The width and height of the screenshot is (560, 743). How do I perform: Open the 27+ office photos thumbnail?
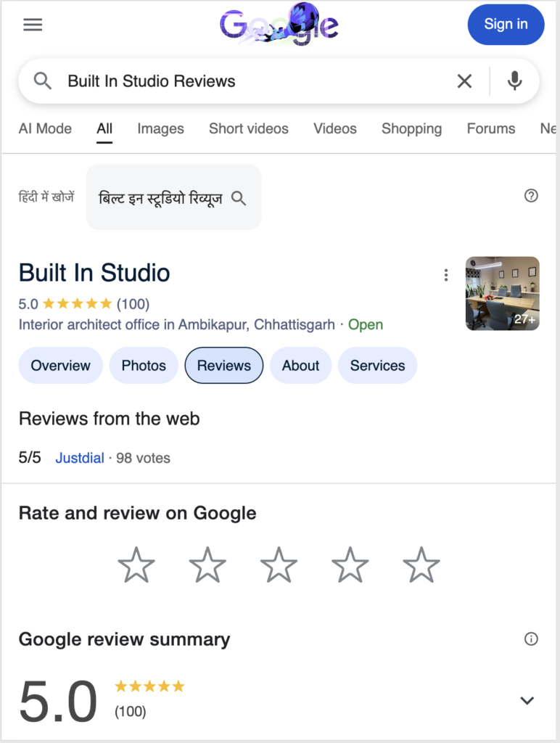tap(503, 293)
